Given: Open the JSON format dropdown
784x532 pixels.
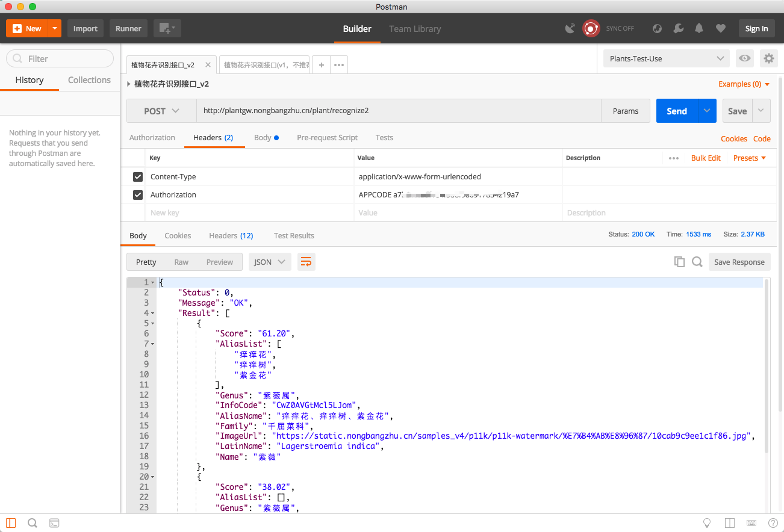Looking at the screenshot, I should coord(270,262).
